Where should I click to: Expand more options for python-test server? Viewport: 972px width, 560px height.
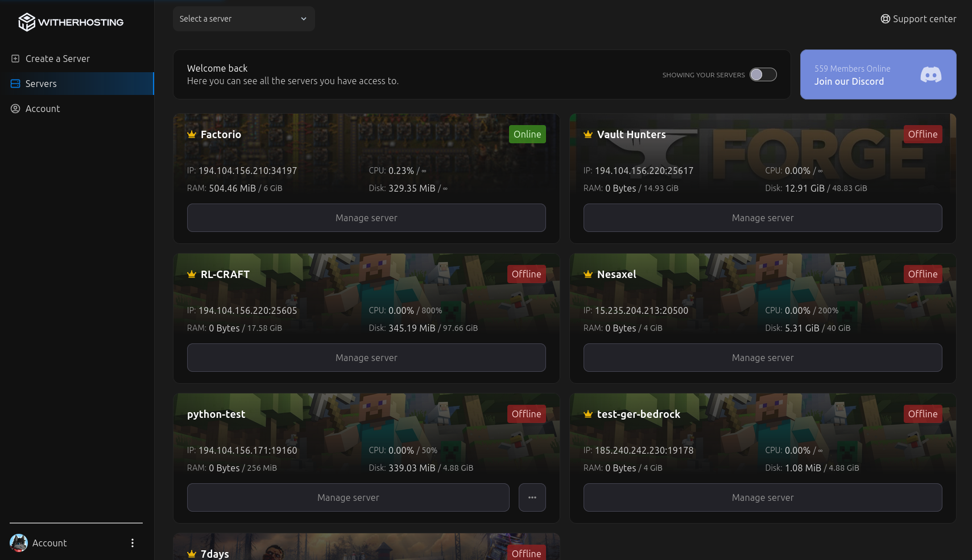point(532,497)
